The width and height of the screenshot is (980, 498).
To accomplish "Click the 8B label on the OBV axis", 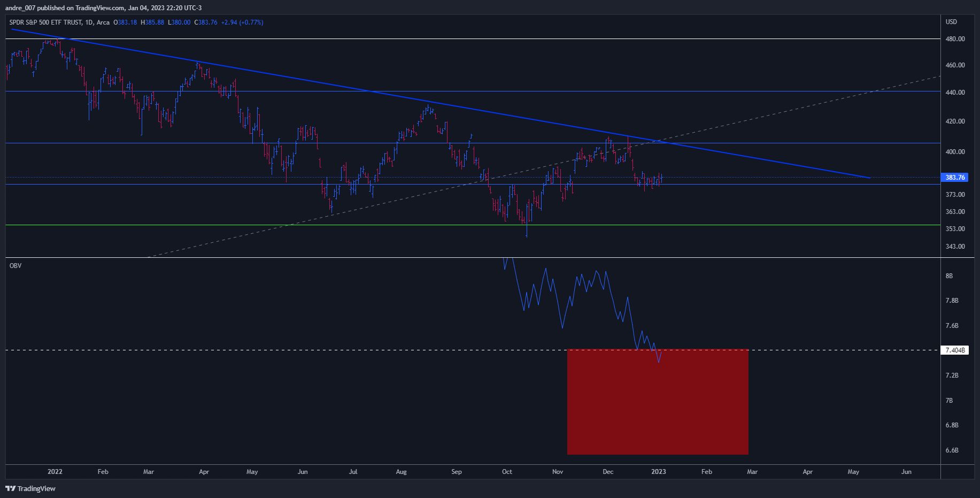I will (x=949, y=276).
